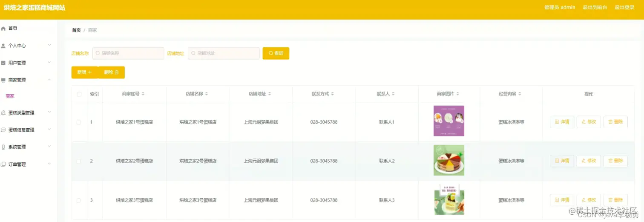Click the 删除 batch delete button in toolbar

(x=112, y=72)
